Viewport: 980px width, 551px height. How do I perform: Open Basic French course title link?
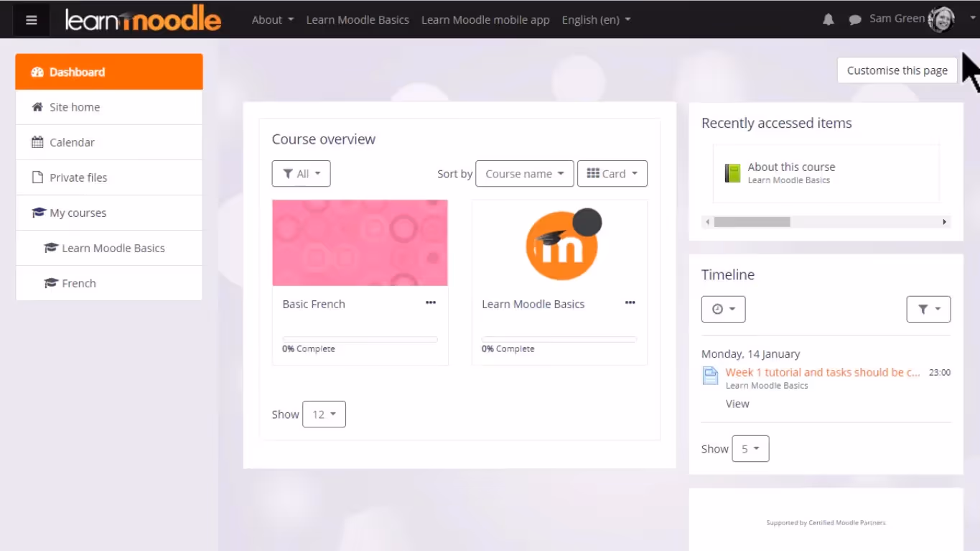[314, 304]
